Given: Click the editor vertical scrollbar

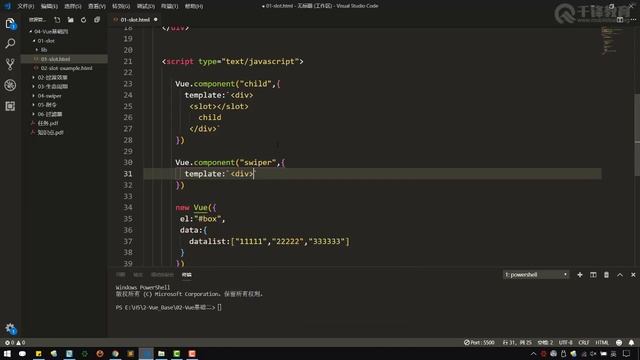Looking at the screenshot, I should [x=637, y=135].
